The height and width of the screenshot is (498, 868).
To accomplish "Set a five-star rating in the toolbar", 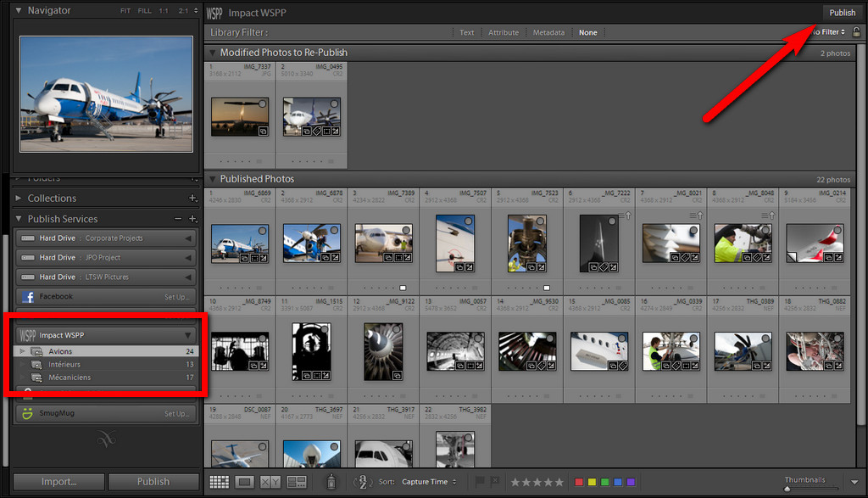I will 559,482.
